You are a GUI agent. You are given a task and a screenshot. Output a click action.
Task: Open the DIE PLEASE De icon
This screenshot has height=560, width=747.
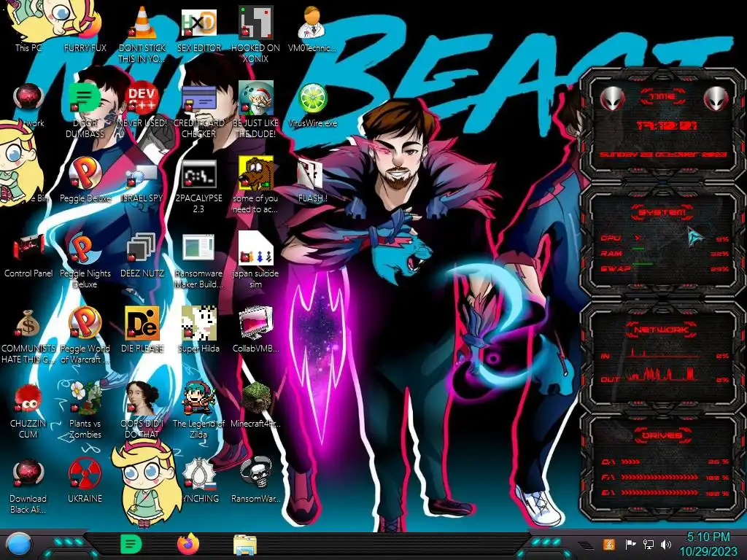click(x=142, y=330)
